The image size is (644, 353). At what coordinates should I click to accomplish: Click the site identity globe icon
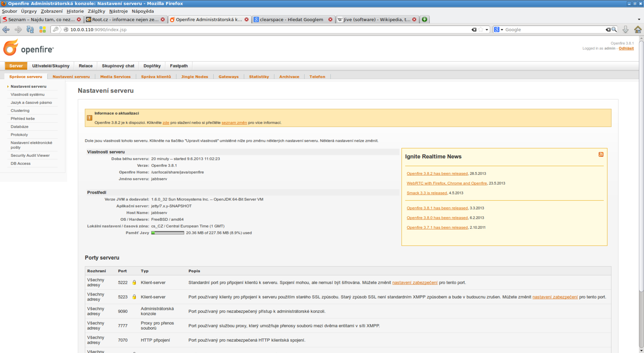(x=66, y=30)
